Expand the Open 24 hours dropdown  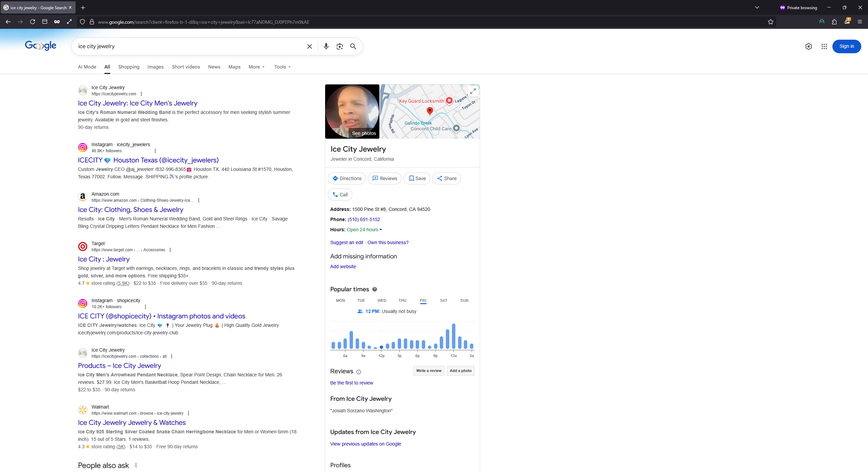(x=364, y=230)
